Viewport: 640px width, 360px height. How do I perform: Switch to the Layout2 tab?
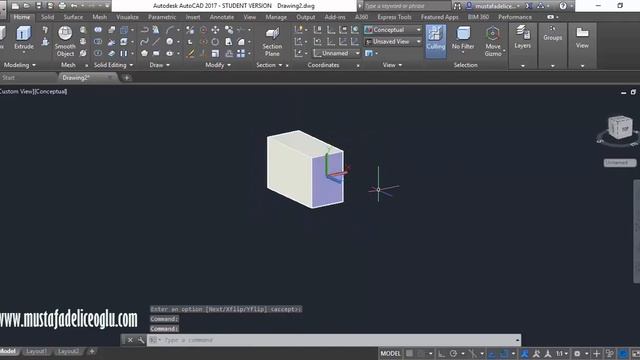68,351
